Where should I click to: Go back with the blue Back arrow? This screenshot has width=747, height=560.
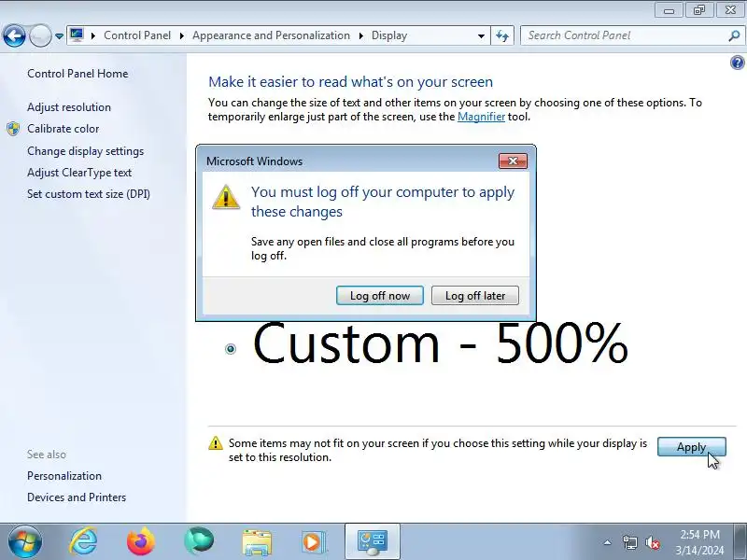14,35
